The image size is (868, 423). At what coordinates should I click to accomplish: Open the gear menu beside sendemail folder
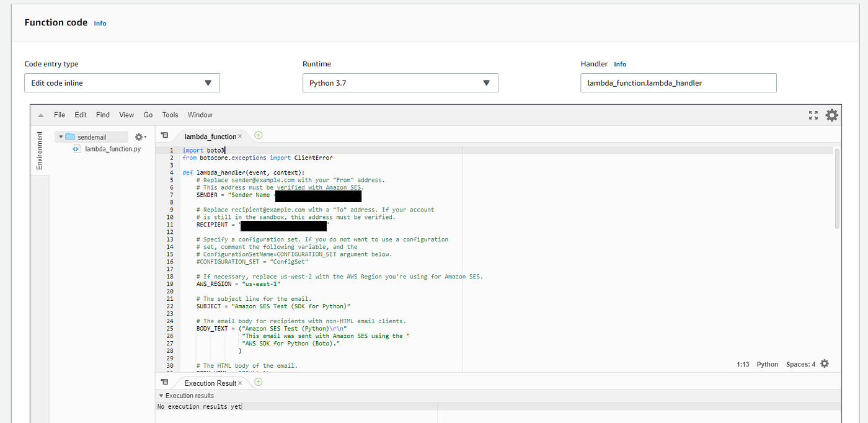[x=139, y=136]
